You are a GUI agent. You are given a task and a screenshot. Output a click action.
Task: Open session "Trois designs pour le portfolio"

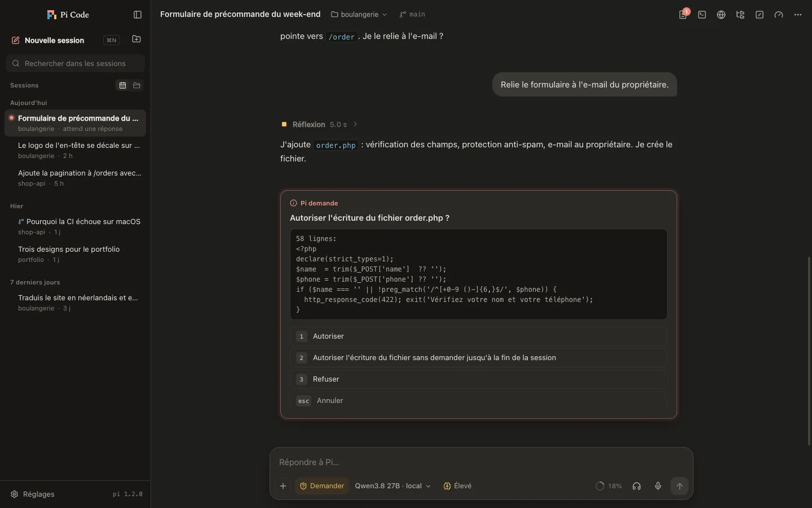(76, 254)
